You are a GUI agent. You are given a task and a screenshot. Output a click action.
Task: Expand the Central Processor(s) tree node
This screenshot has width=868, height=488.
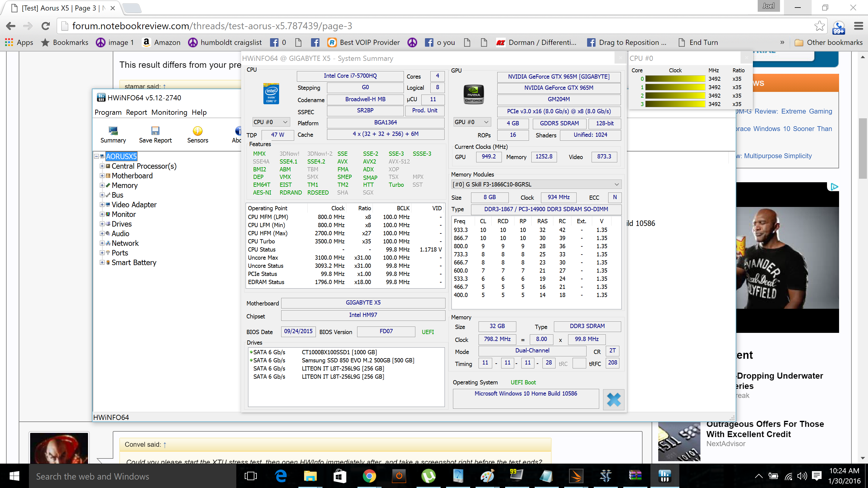point(102,166)
